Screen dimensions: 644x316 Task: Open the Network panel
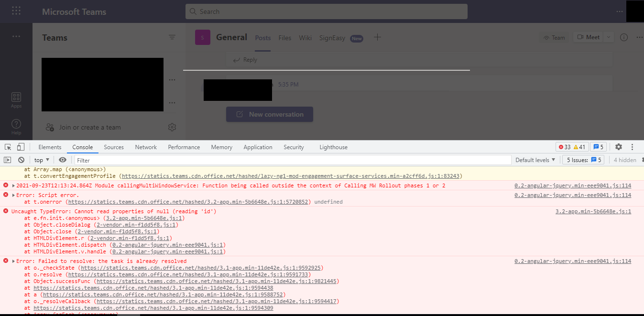click(146, 147)
